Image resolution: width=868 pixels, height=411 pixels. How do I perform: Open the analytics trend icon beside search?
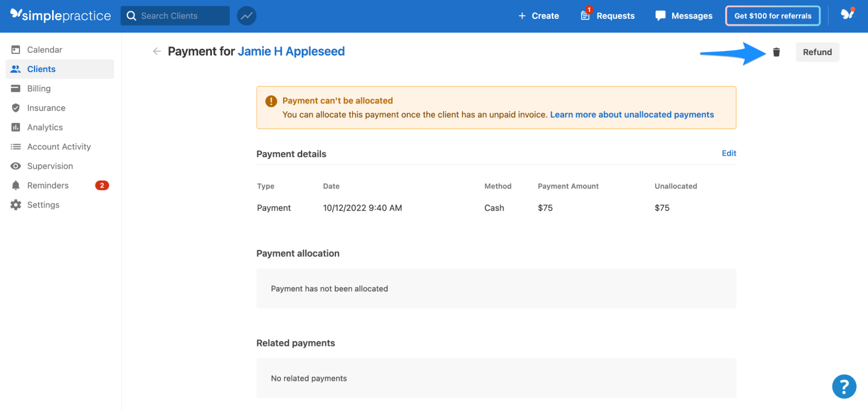coord(246,16)
